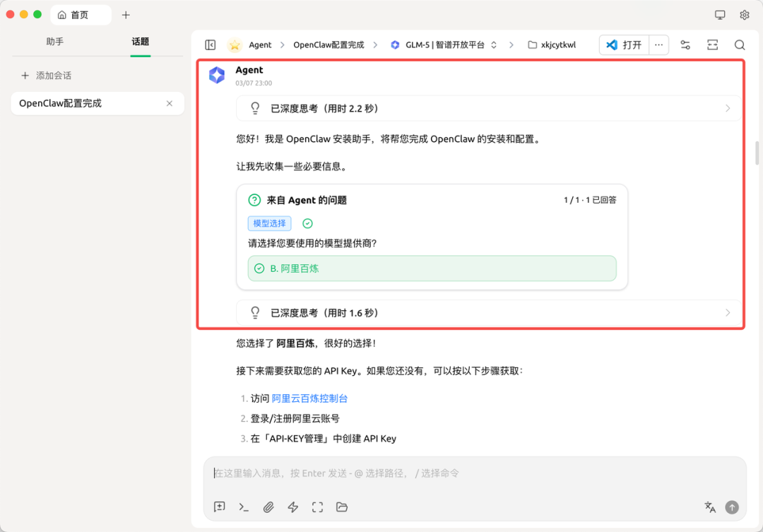Open the project in VS Code via 打开 button

(x=623, y=44)
